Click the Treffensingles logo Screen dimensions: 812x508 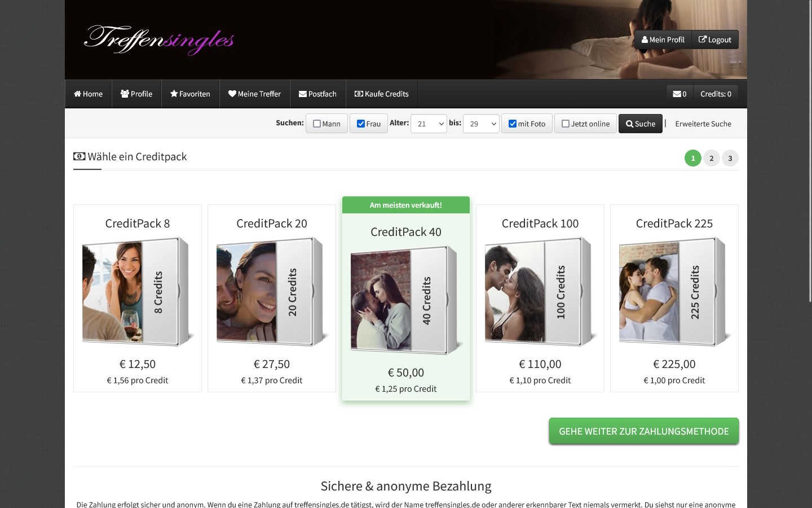[x=158, y=40]
